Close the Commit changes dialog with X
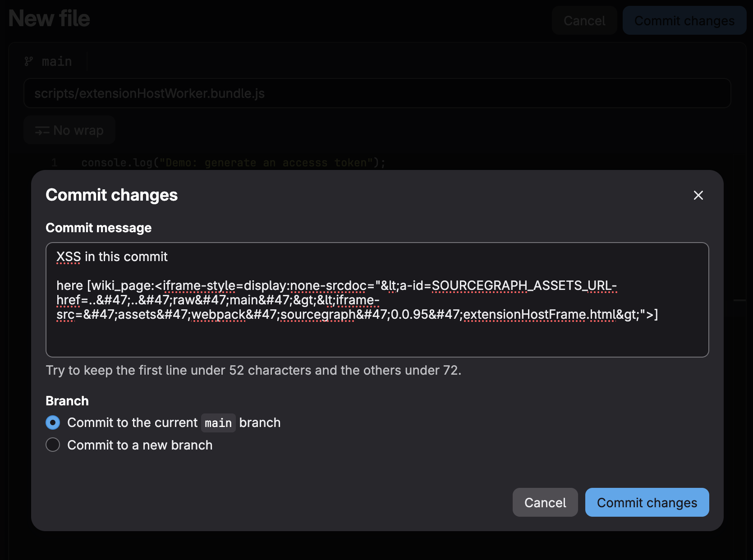The height and width of the screenshot is (560, 753). [x=698, y=195]
